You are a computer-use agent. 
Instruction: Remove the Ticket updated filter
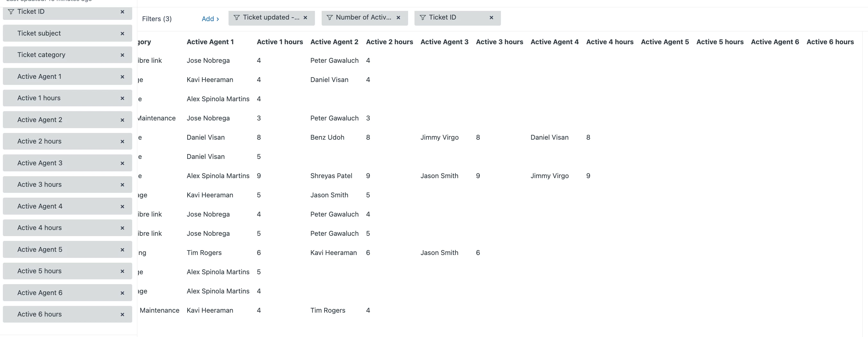305,18
